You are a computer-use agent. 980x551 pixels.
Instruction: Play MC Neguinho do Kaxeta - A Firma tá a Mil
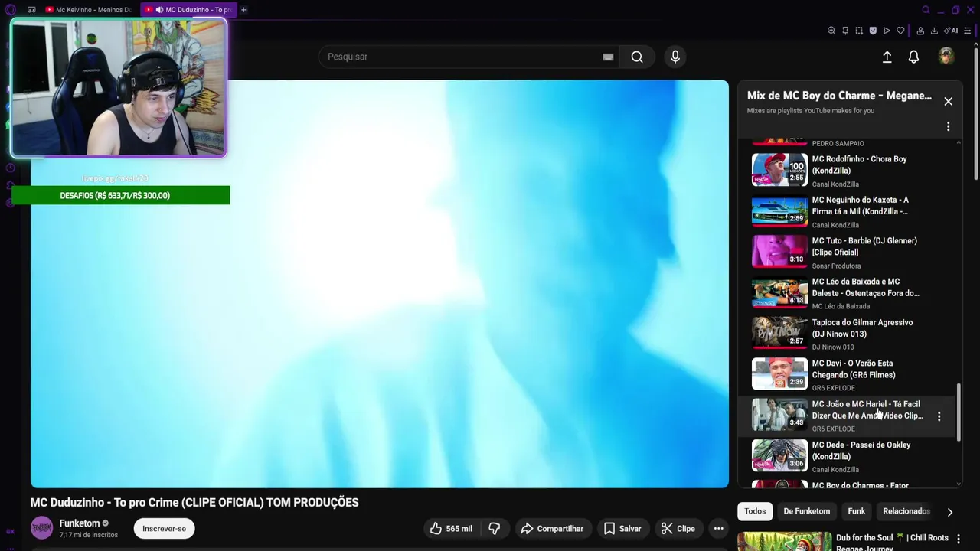[860, 206]
